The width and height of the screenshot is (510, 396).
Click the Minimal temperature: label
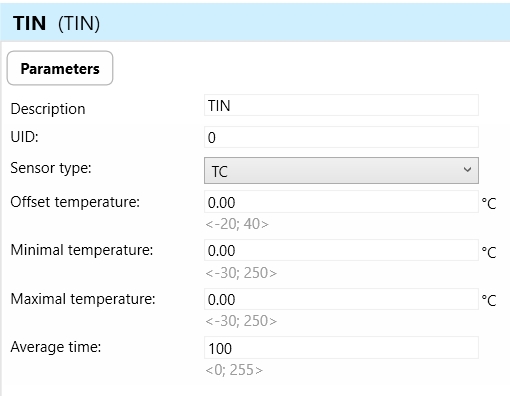(x=82, y=250)
